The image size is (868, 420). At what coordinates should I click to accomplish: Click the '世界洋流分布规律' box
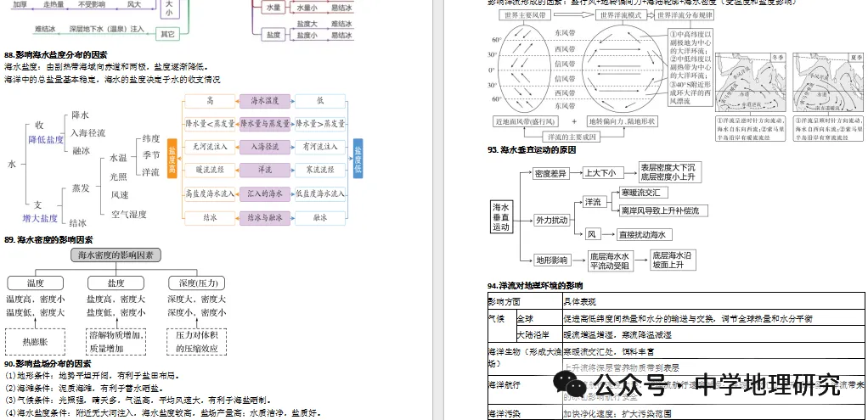pos(685,15)
